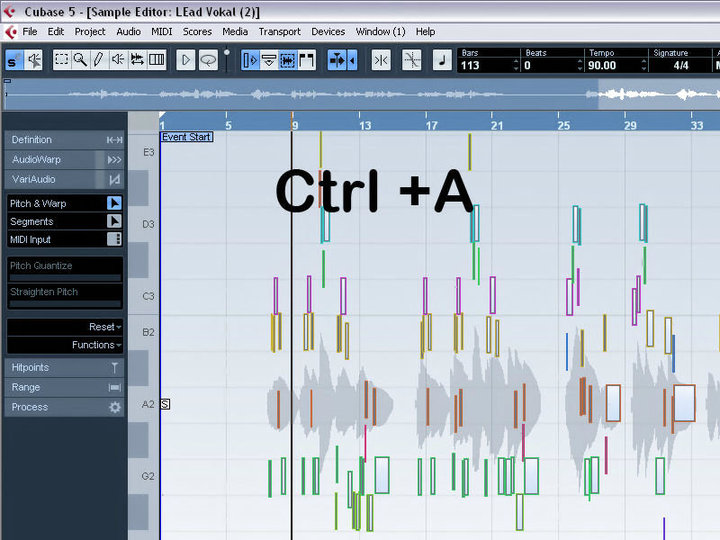
Task: Expand the Range tab
Action: (64, 387)
